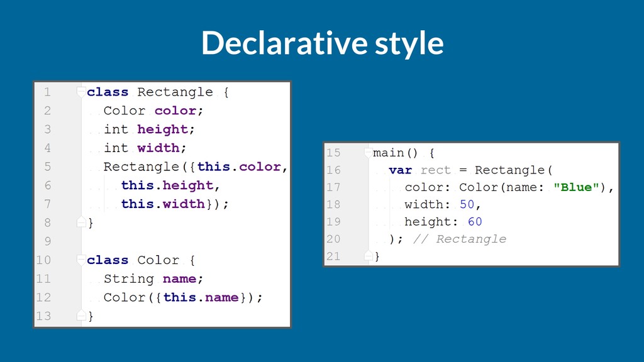Click line number 20 in right gutter
The height and width of the screenshot is (362, 644).
(x=333, y=239)
